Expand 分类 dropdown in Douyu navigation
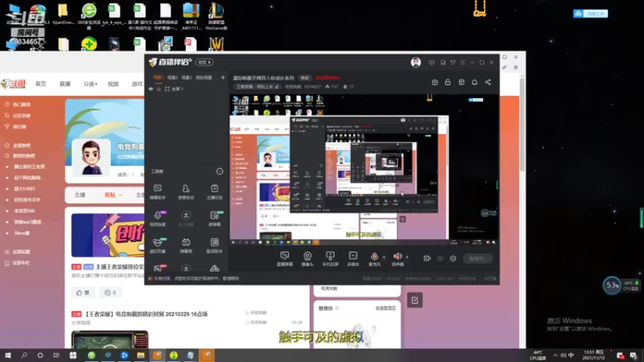 (x=90, y=84)
